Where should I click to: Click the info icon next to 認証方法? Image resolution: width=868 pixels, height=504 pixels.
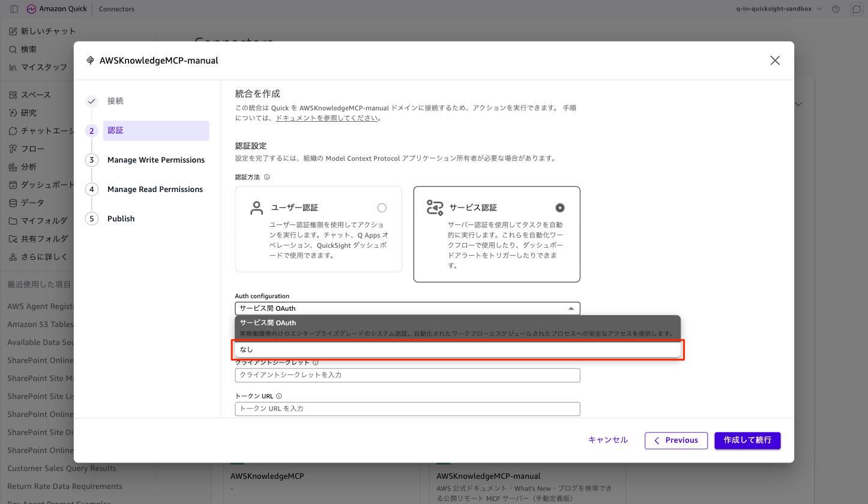(267, 177)
